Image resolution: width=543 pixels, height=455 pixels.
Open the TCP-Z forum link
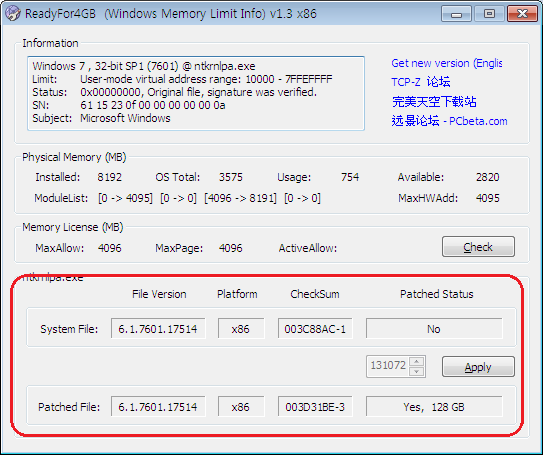[x=421, y=82]
